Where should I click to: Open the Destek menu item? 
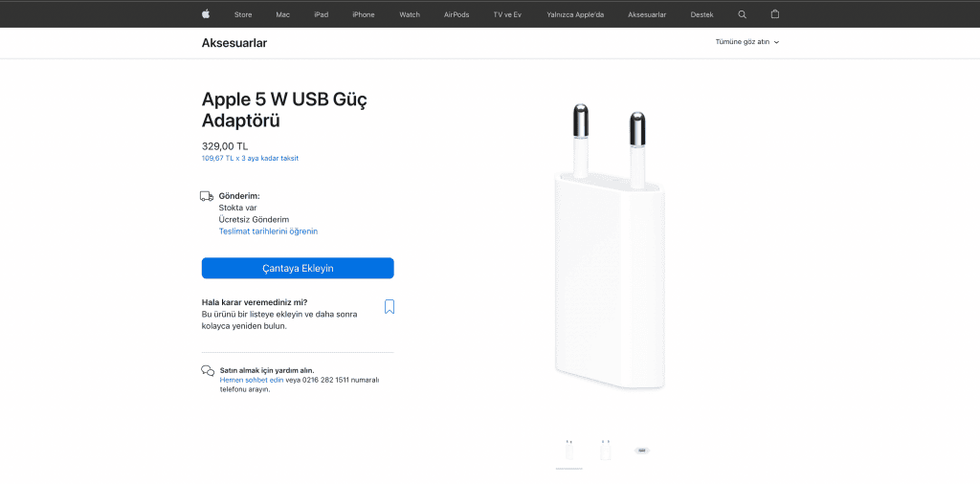click(x=702, y=14)
